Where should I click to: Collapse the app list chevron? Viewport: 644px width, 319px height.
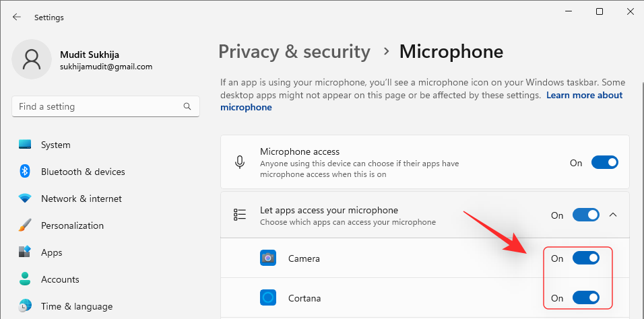coord(613,215)
